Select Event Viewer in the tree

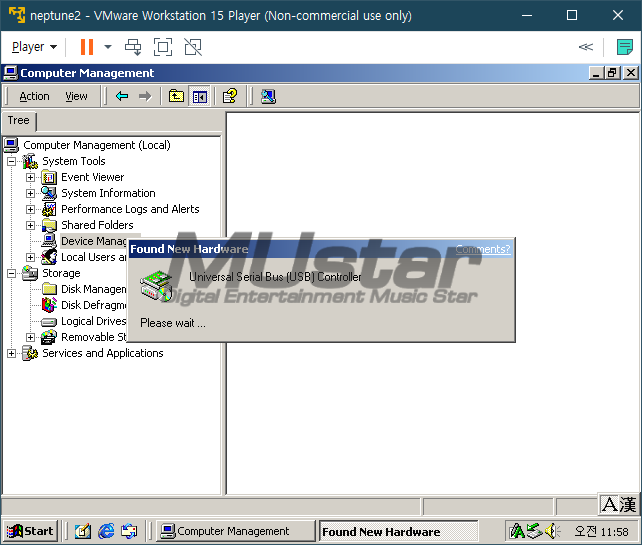[93, 177]
